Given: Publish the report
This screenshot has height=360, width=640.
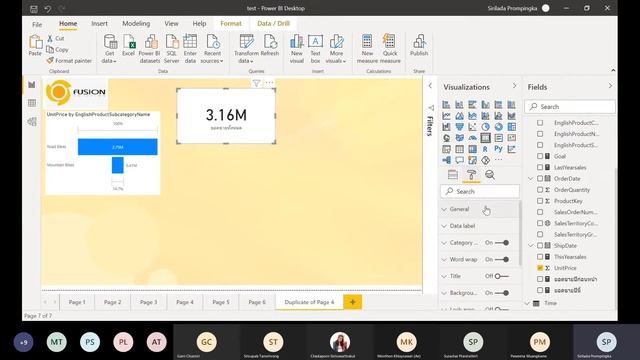Looking at the screenshot, I should [419, 45].
